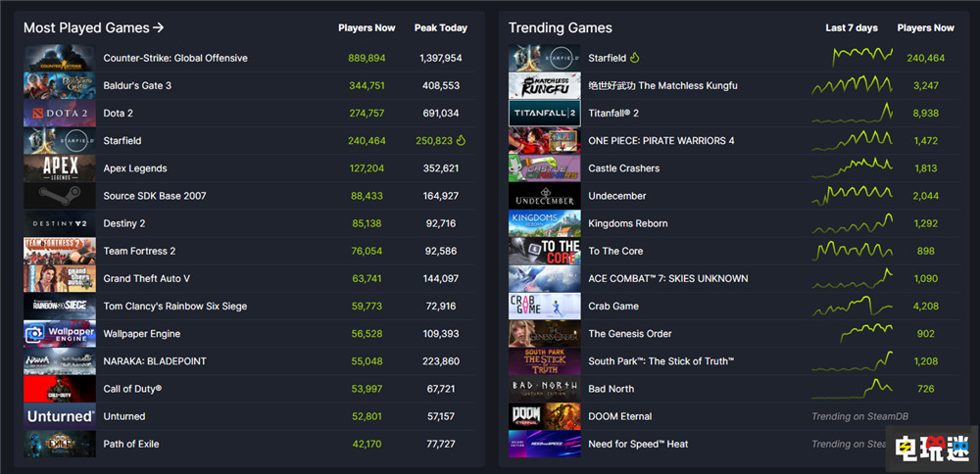
Task: Click the Peak Today column header
Action: click(x=440, y=28)
